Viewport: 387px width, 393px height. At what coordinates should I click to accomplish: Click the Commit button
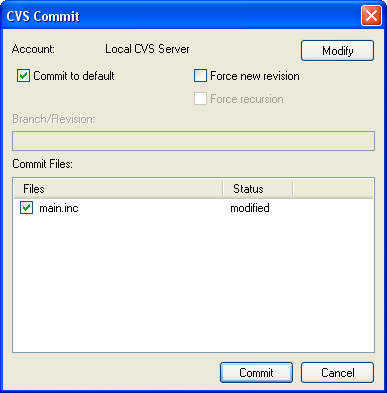(256, 373)
